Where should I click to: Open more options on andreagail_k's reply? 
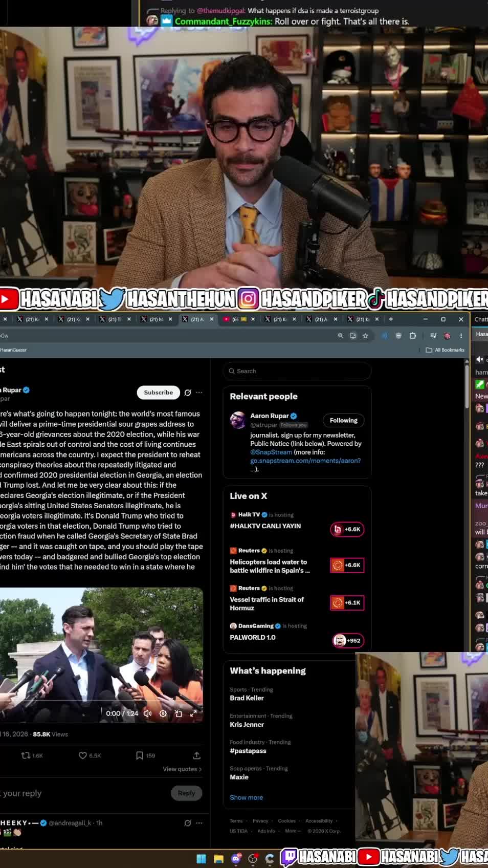(x=199, y=823)
